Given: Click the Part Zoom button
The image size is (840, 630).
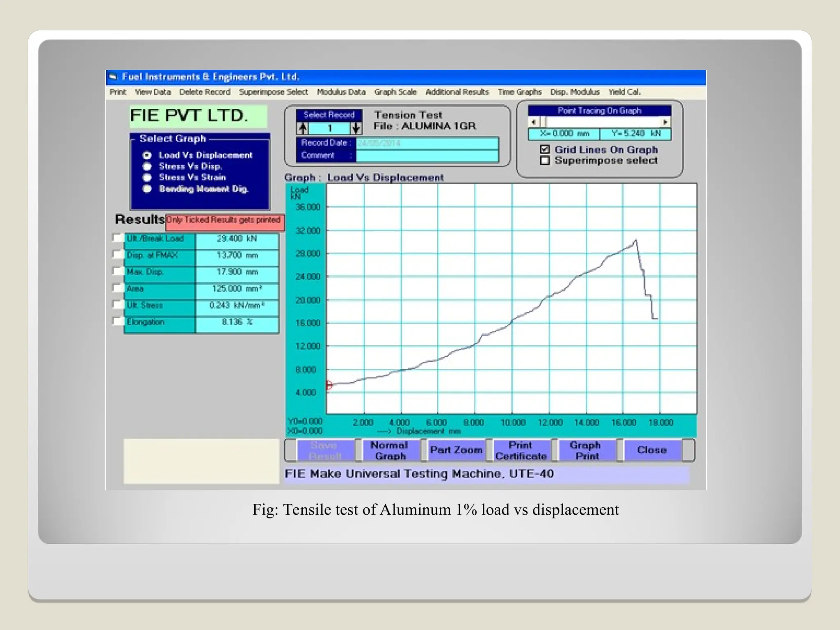Looking at the screenshot, I should (456, 450).
